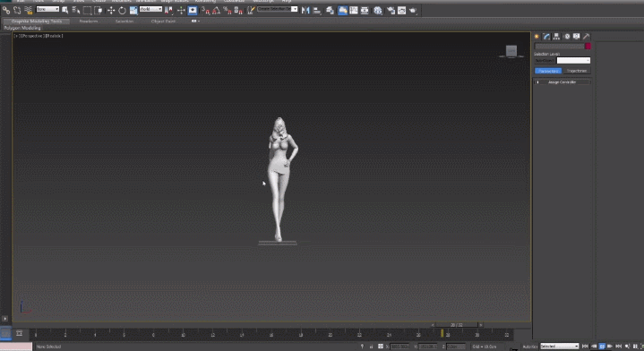Toggle the 3D Snaps button

point(205,10)
